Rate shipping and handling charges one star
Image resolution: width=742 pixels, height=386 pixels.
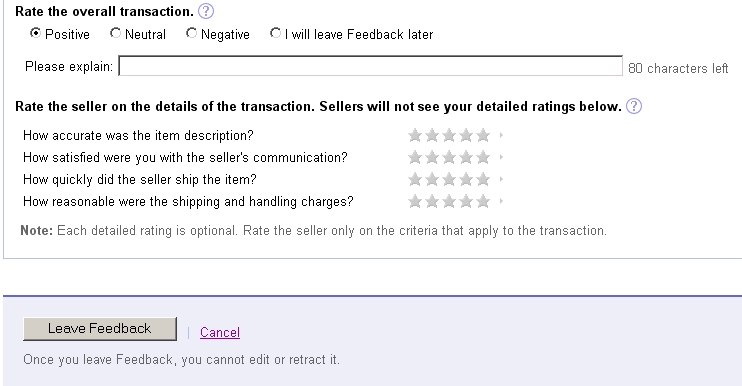pos(415,202)
